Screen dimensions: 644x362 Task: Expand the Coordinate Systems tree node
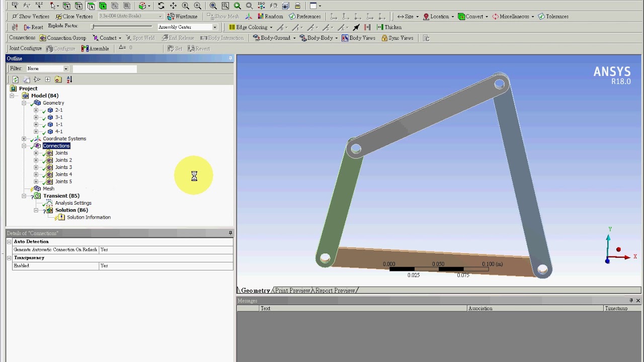(24, 139)
